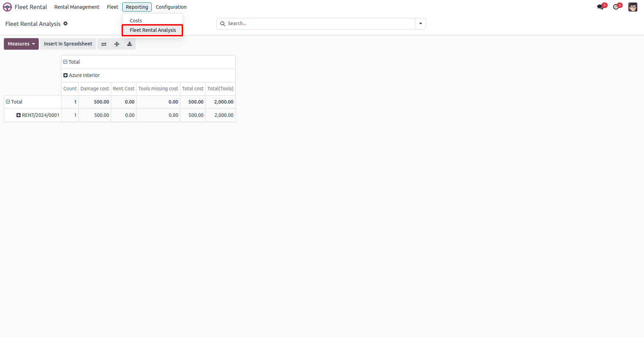
Task: Click the Damage cost 500.00 in RENT/2024/0001 row
Action: 95,115
